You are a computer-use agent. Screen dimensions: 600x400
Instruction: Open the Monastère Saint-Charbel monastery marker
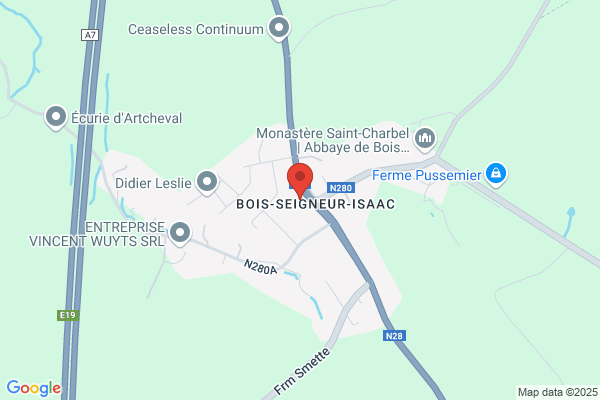pos(425,139)
